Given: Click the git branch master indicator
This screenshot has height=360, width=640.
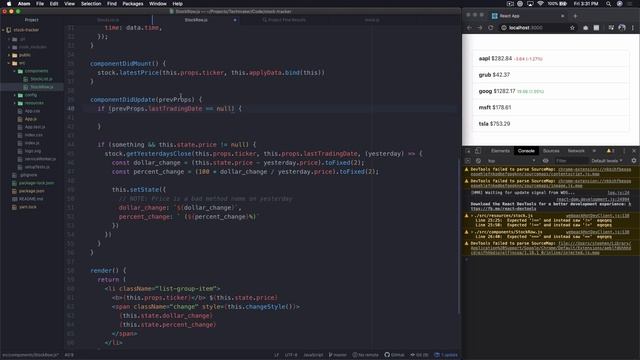Looking at the screenshot, I should 338,355.
